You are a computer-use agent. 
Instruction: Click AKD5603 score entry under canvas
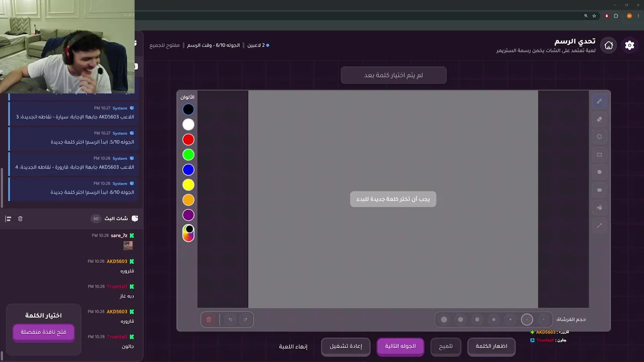tap(549, 332)
